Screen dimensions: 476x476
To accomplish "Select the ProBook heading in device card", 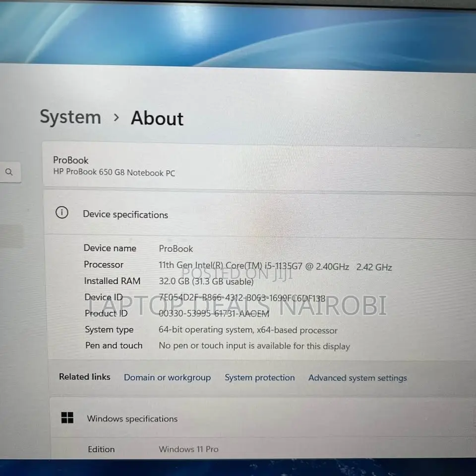I will point(71,160).
